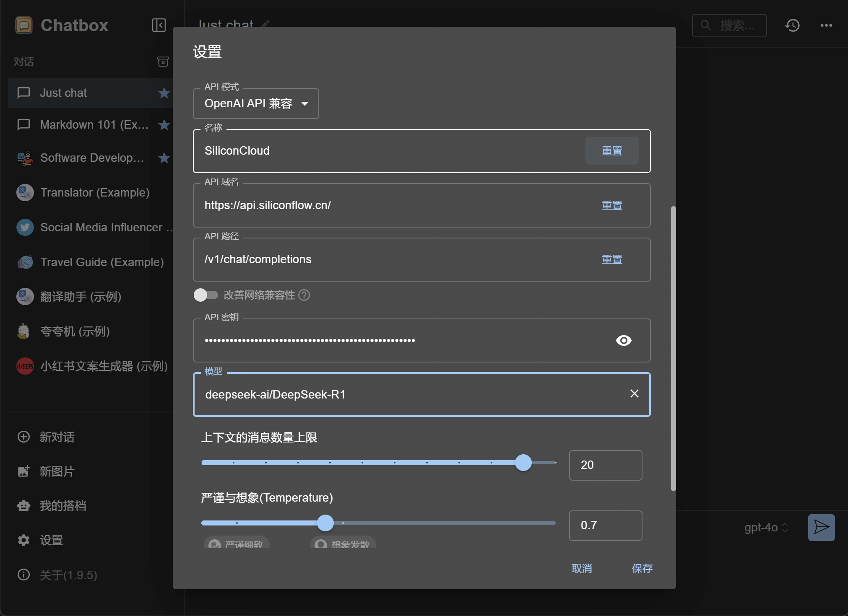Click the clear conversations archive icon

click(x=163, y=62)
